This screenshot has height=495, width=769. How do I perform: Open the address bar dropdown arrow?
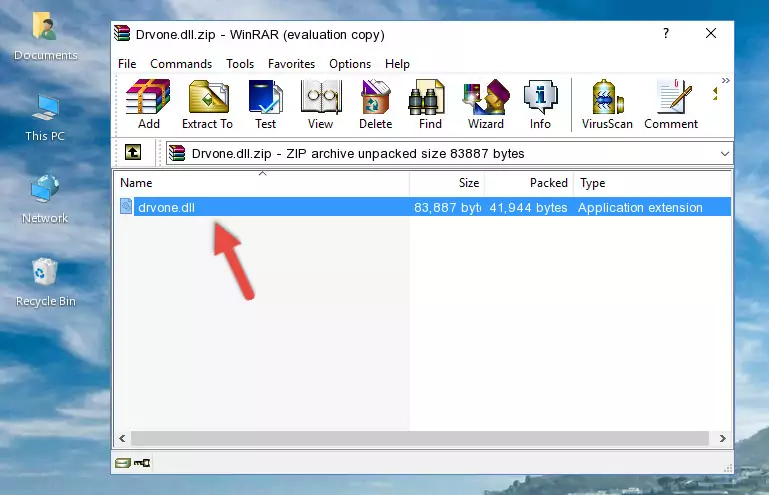[x=724, y=154]
